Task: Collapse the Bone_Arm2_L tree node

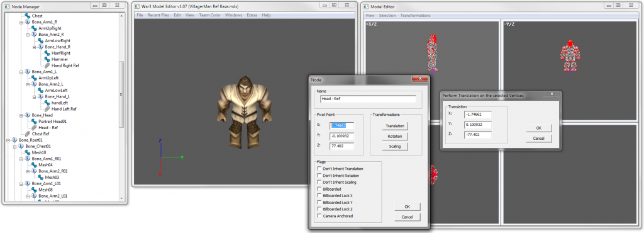Action: [28, 84]
